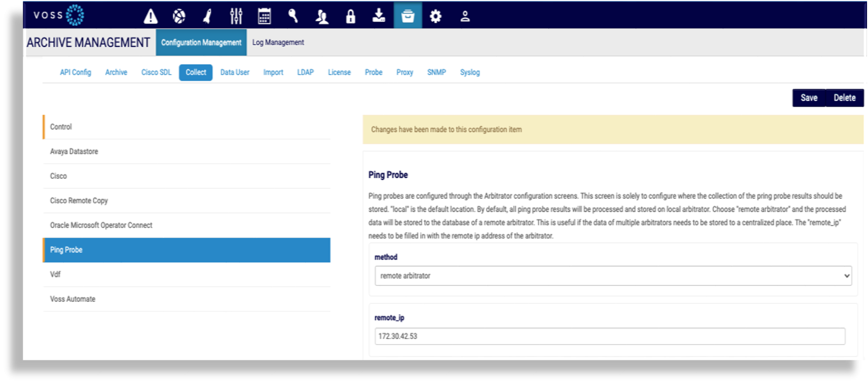Click the alert warning triangle icon

[151, 17]
